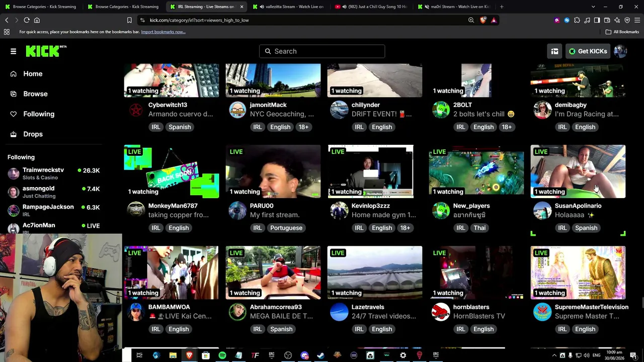Launch Spotify from the taskbar

[x=222, y=355]
